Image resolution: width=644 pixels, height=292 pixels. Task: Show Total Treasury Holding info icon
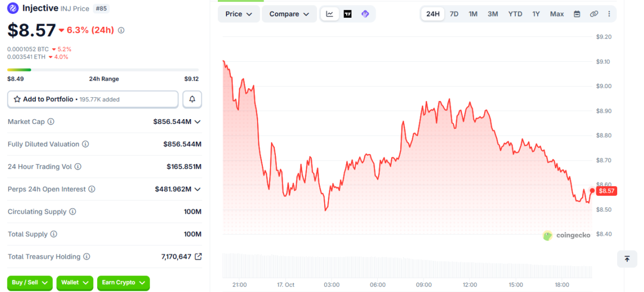point(86,257)
